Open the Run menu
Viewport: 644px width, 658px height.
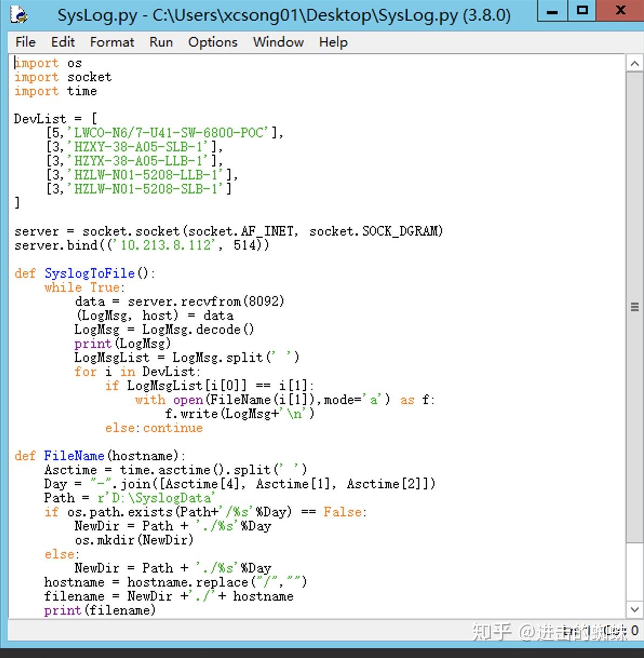tap(160, 42)
